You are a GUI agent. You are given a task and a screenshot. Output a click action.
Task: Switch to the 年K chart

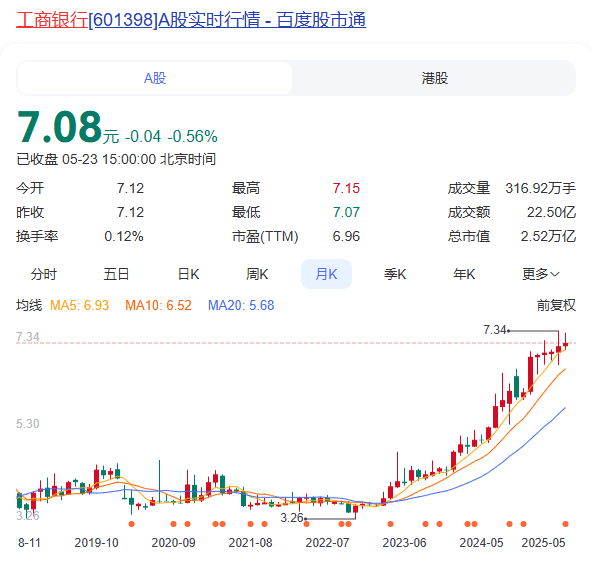pyautogui.click(x=464, y=274)
